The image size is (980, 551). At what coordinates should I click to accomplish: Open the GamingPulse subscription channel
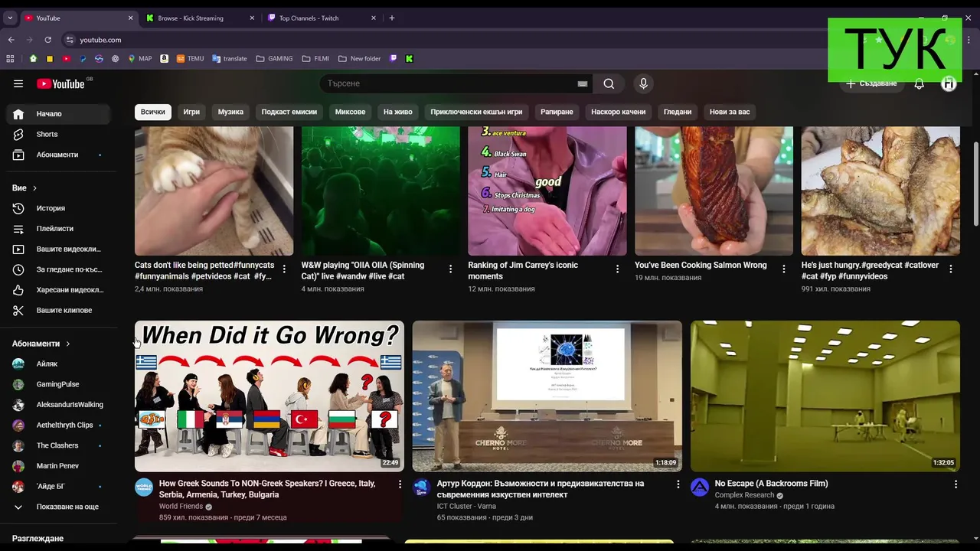point(58,384)
